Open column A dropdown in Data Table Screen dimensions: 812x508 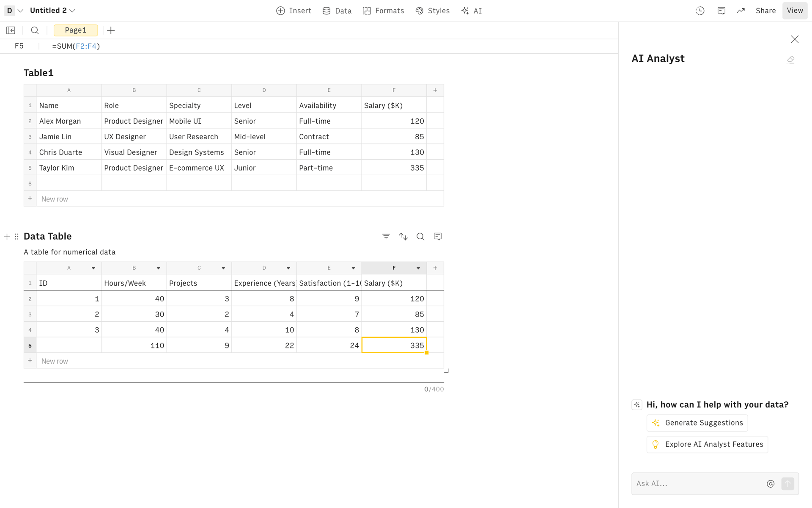[93, 268]
